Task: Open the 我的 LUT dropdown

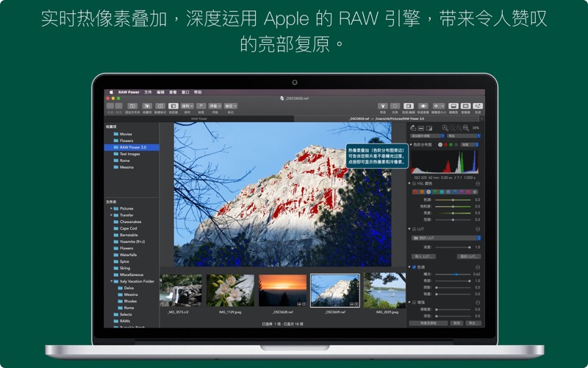Action: 445,238
